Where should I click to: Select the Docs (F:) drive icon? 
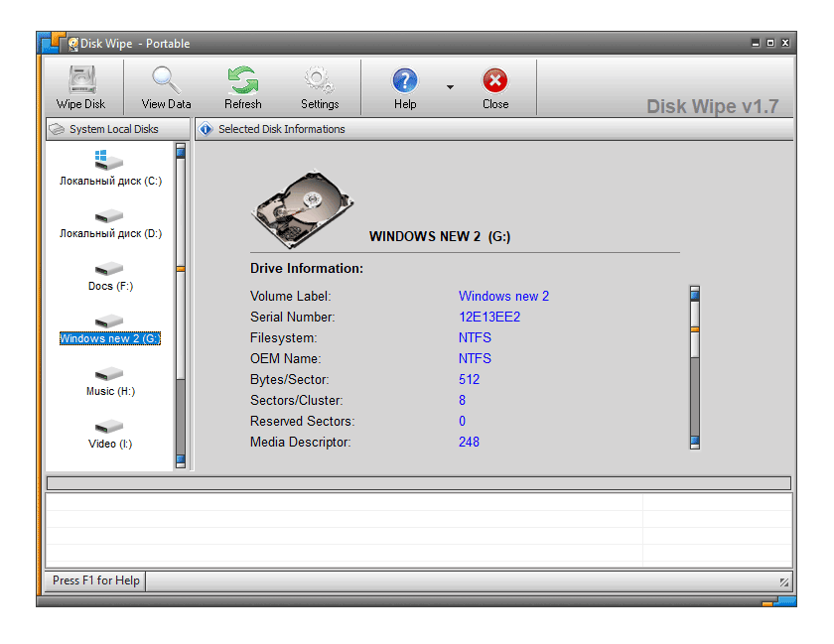[x=108, y=270]
